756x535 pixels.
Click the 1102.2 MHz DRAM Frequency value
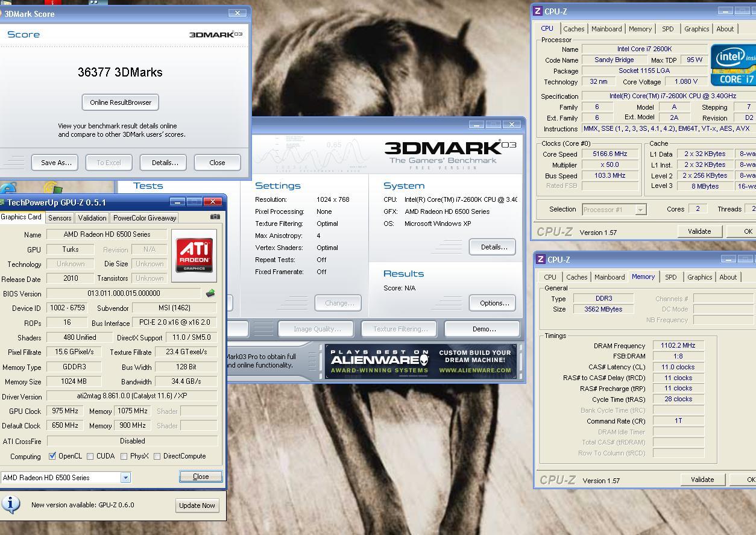pos(678,346)
